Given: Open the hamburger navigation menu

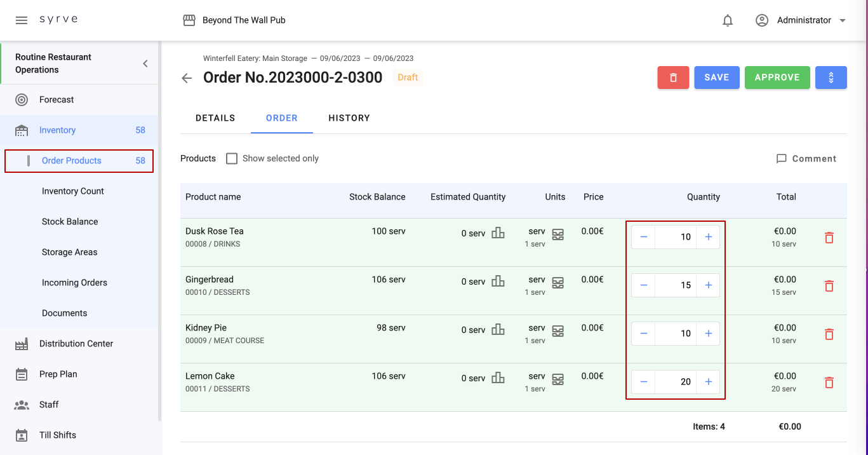Looking at the screenshot, I should pyautogui.click(x=22, y=20).
